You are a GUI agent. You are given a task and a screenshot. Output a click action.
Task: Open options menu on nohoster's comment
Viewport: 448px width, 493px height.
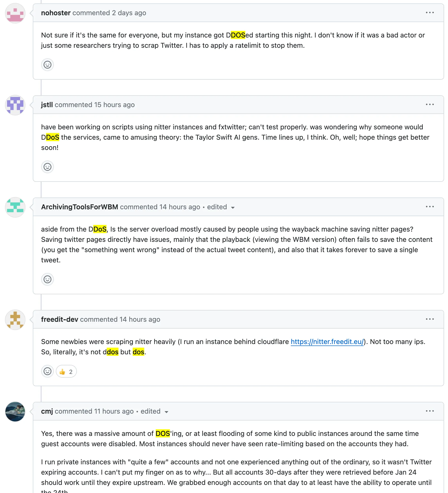coord(430,13)
